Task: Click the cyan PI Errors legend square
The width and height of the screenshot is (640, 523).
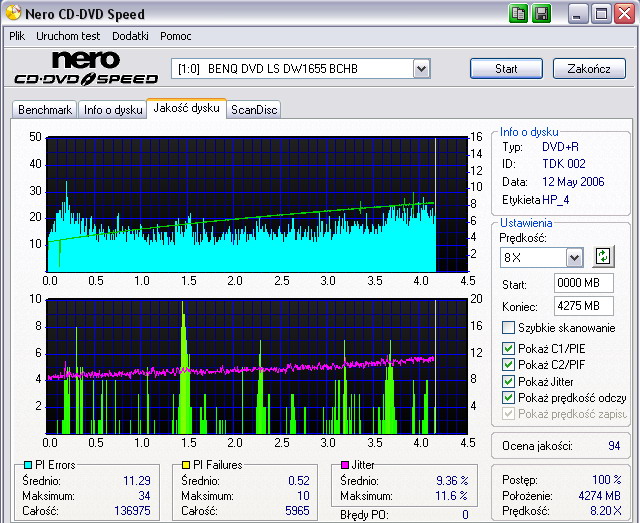Action: (28, 465)
